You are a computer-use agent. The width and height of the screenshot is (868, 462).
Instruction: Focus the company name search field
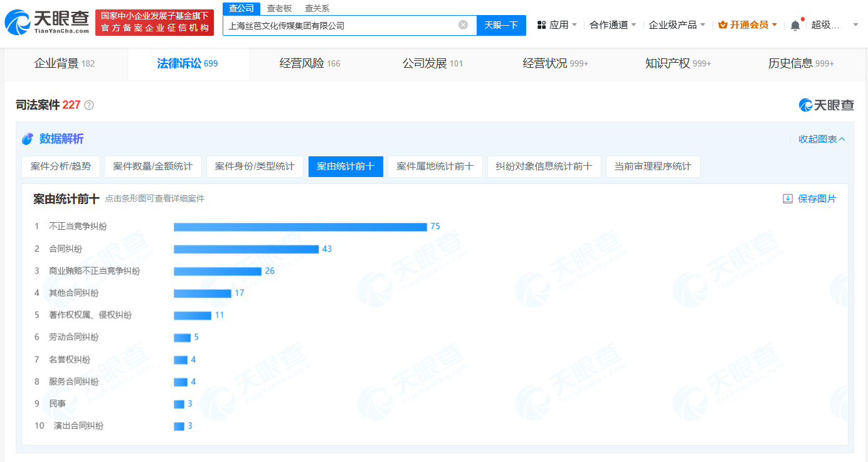point(339,26)
